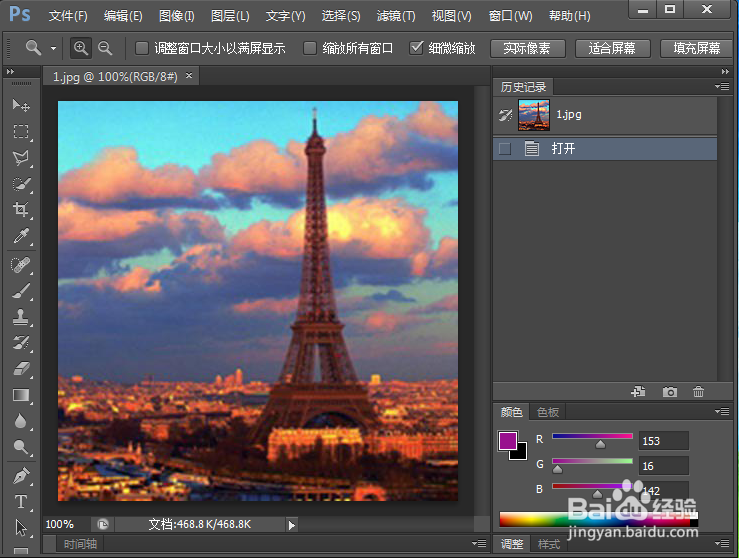This screenshot has height=558, width=739.
Task: Click the 实际像素 button
Action: point(527,48)
